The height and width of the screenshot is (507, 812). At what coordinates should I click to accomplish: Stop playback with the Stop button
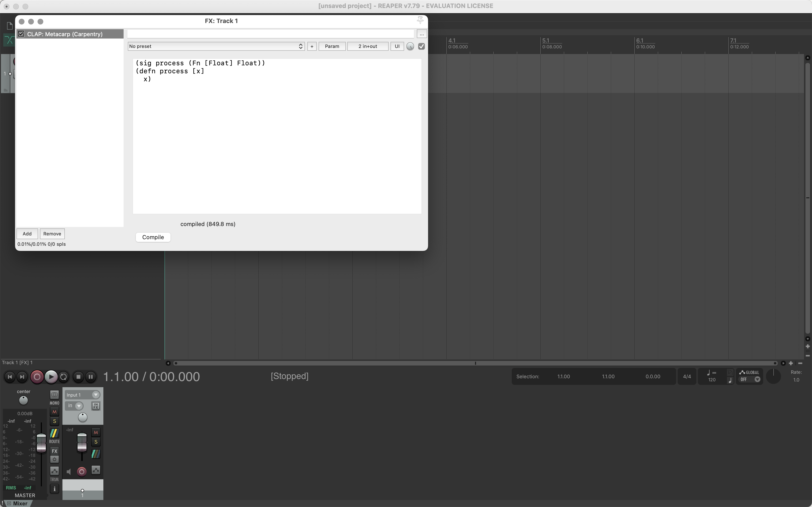[78, 377]
